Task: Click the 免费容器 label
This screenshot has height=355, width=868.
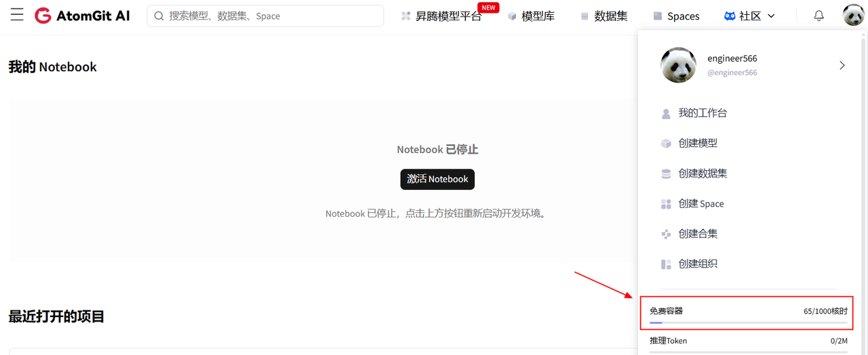Action: click(666, 311)
